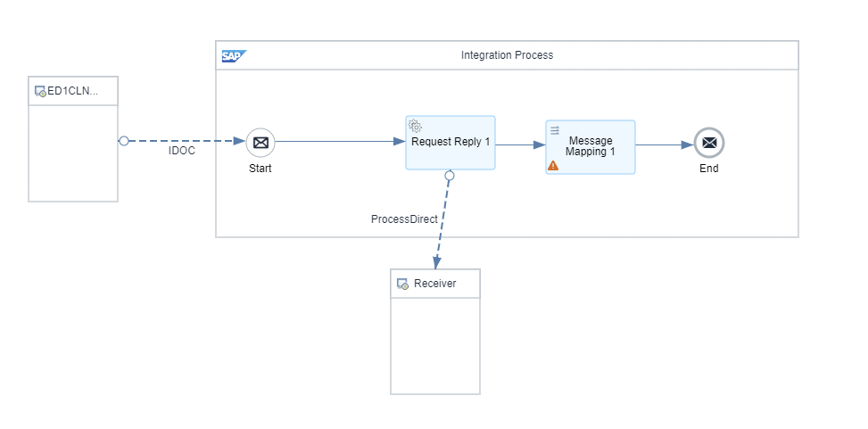The image size is (868, 429).
Task: Click the ED1CLN sender participant icon
Action: pyautogui.click(x=40, y=91)
